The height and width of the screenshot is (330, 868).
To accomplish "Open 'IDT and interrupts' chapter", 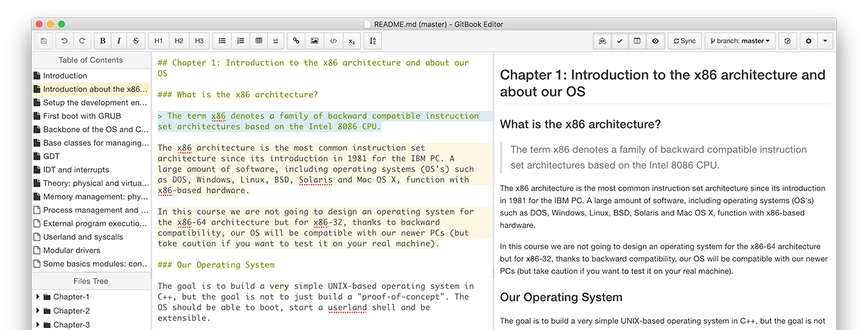I will (x=91, y=170).
